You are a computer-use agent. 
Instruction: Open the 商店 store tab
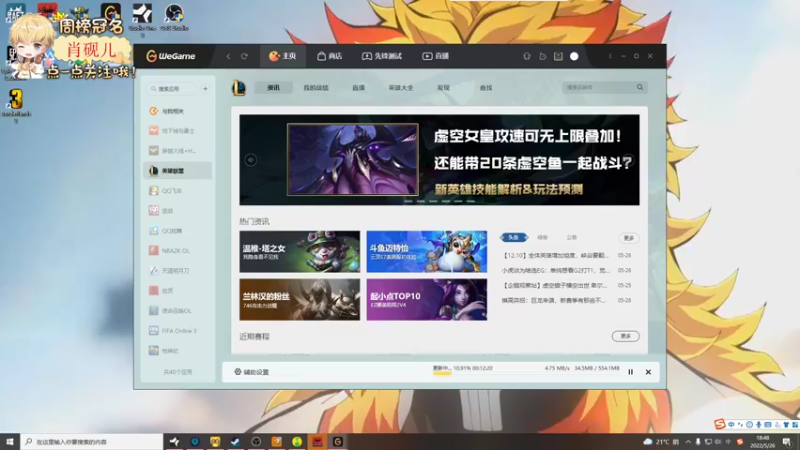pyautogui.click(x=330, y=56)
